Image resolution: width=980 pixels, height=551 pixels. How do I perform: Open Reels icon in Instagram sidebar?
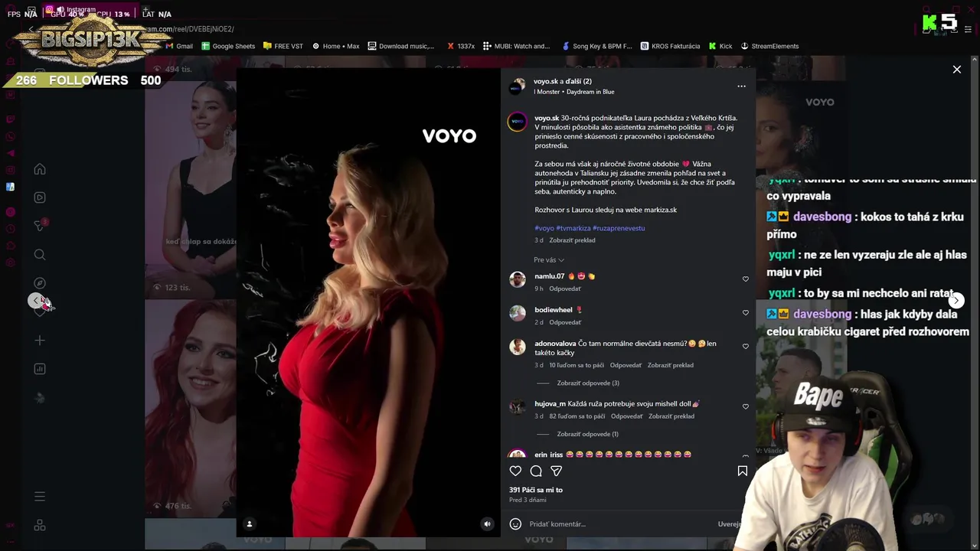[40, 197]
